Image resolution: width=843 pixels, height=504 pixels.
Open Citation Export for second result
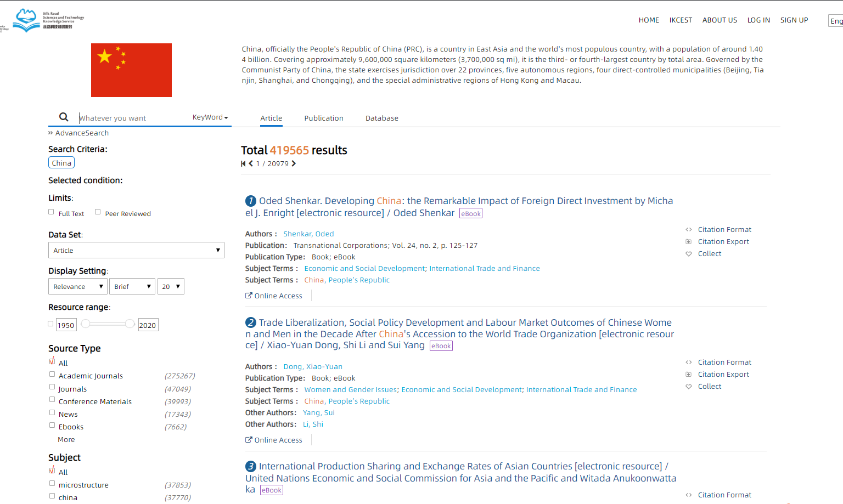click(x=723, y=375)
